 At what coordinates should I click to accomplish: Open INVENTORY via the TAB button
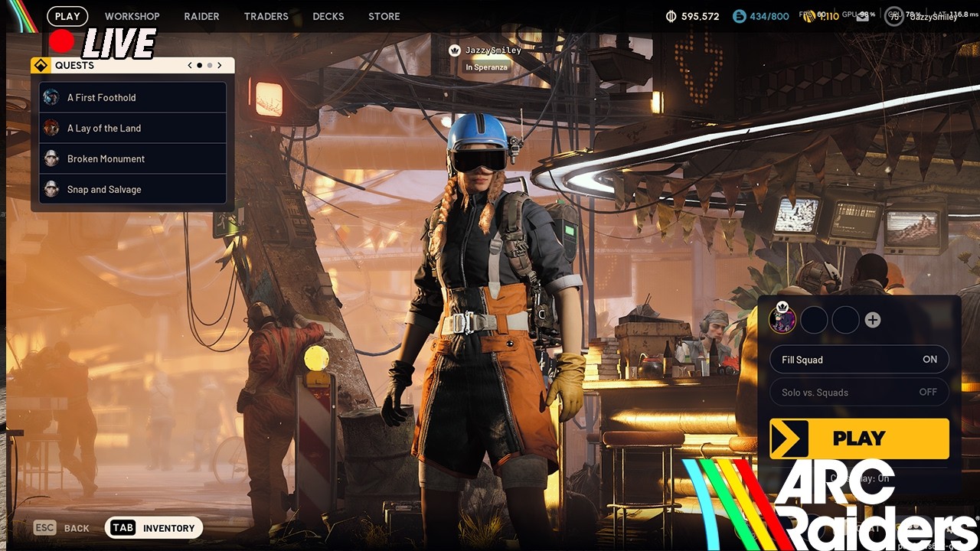pos(154,528)
